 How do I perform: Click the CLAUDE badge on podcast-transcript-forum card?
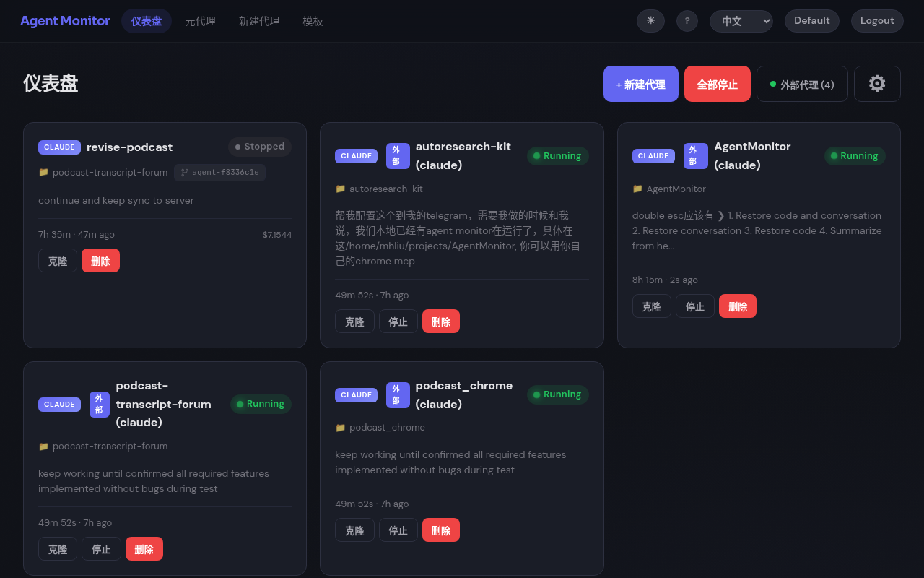pos(59,404)
